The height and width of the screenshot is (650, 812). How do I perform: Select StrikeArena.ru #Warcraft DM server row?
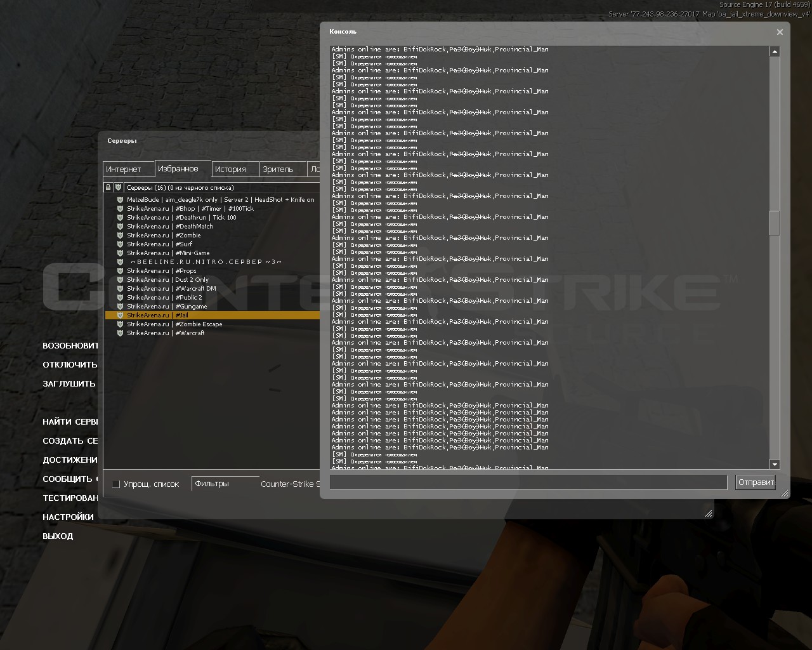(x=213, y=289)
